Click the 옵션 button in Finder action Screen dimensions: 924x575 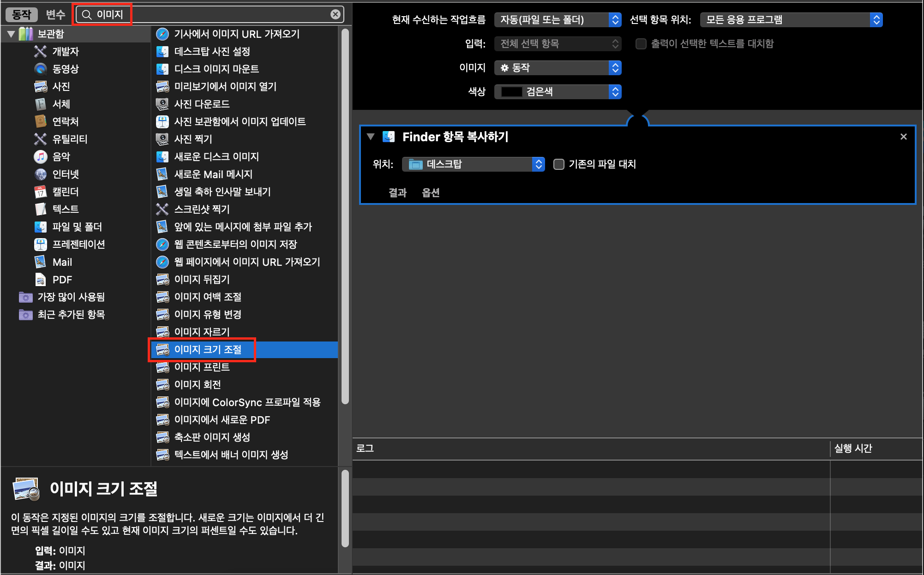[431, 192]
